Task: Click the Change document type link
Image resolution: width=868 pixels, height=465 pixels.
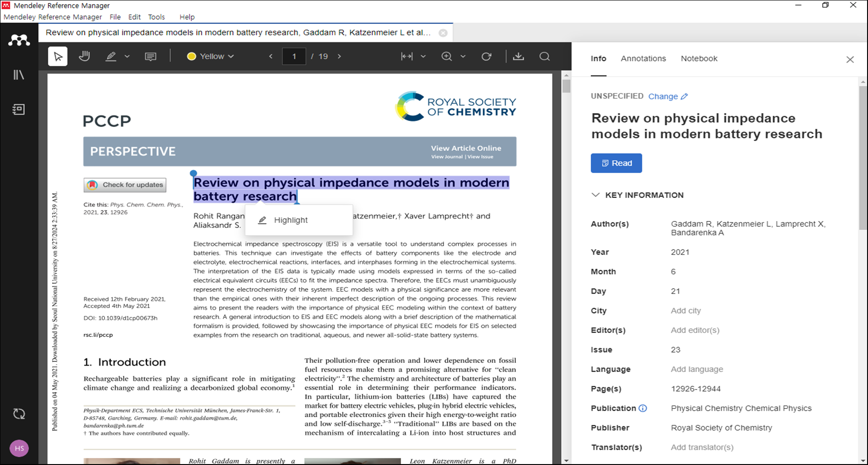Action: point(663,96)
